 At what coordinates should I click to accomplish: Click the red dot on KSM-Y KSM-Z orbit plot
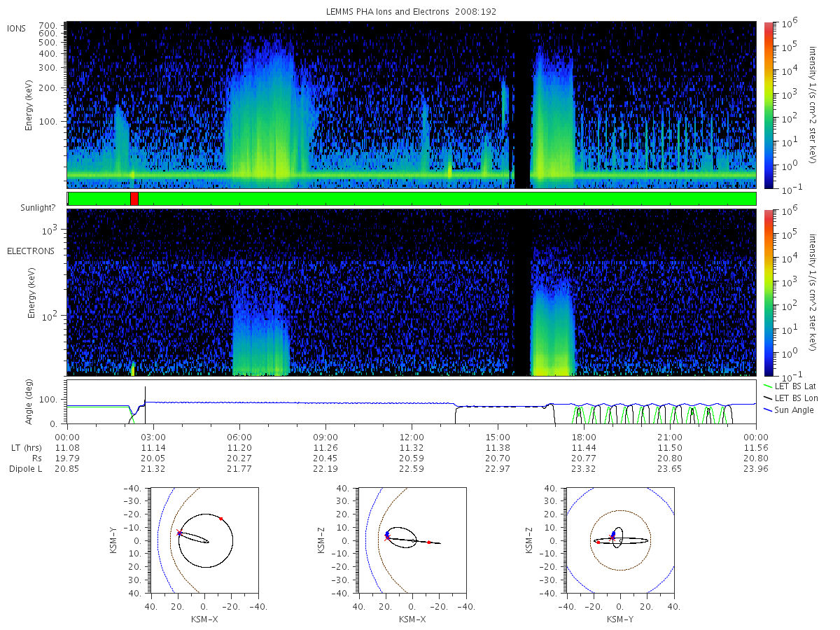click(598, 542)
